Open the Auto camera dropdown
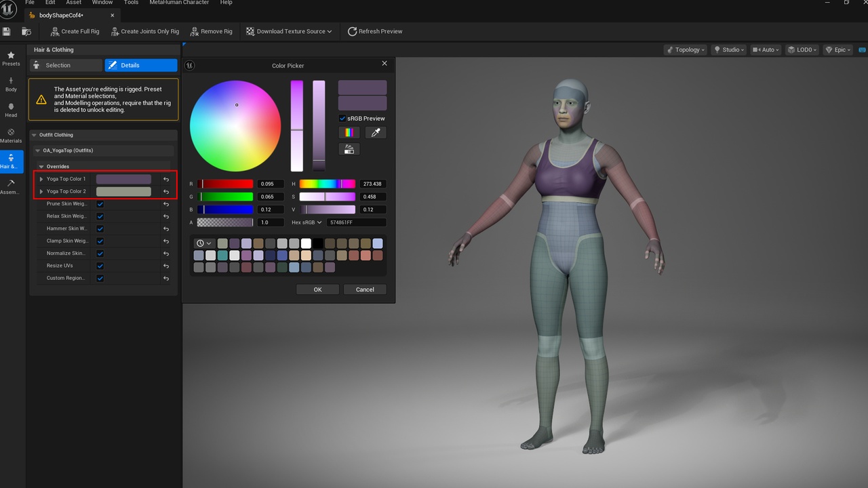This screenshot has width=868, height=488. click(x=766, y=49)
